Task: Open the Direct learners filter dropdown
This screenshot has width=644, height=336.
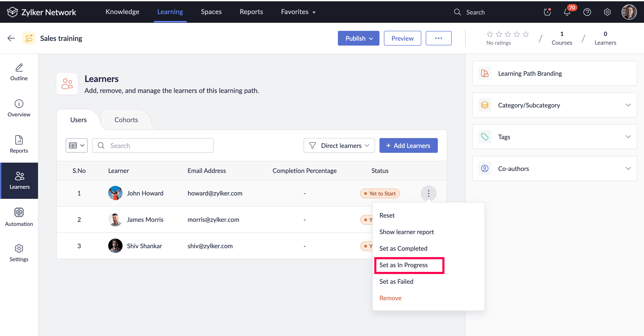Action: click(339, 145)
